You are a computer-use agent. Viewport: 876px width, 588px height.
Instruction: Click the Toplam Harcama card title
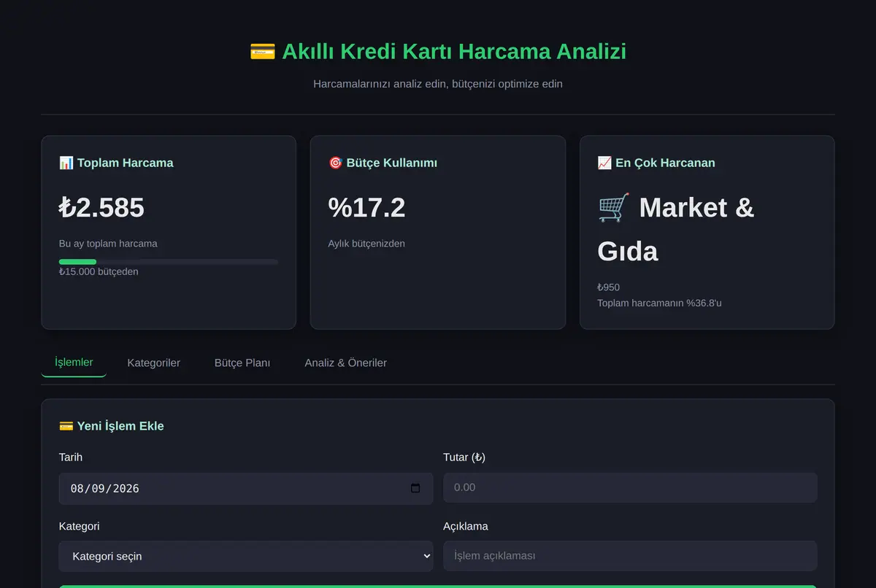(126, 163)
